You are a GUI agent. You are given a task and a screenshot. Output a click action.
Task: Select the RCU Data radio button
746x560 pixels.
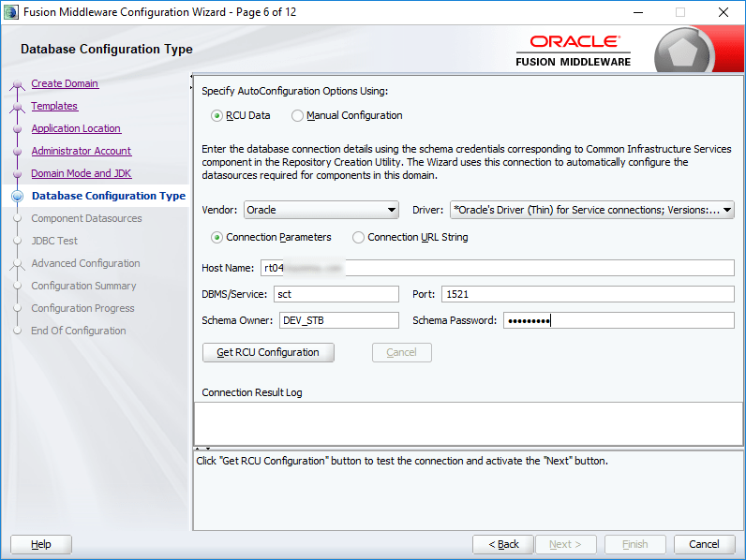point(216,115)
